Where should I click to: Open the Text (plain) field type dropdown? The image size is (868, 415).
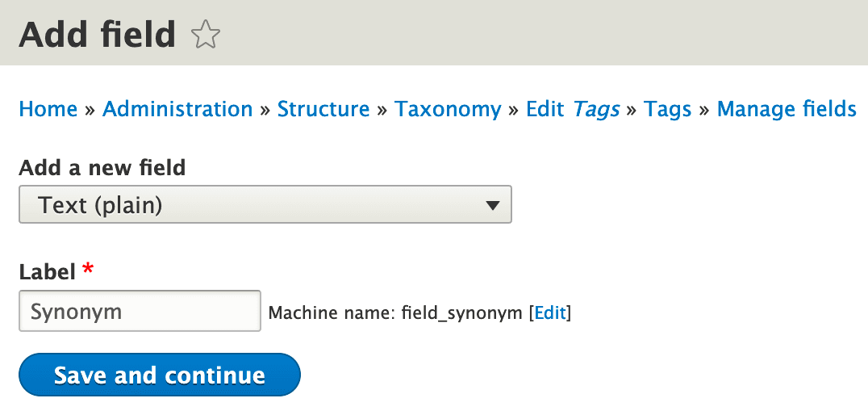pos(265,205)
